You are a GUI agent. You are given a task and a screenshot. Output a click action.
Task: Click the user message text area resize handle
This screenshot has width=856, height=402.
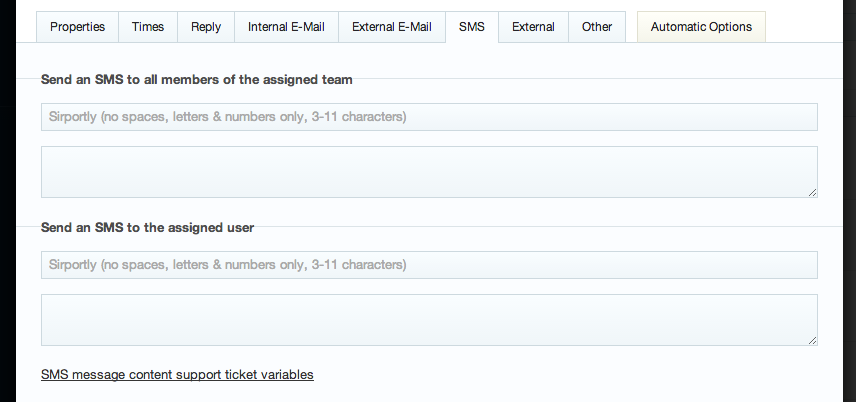(812, 340)
